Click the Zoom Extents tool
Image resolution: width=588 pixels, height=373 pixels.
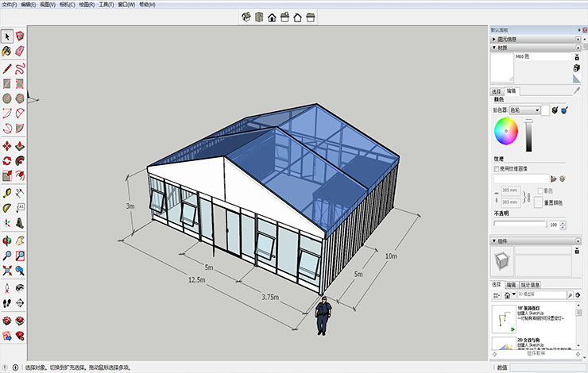click(x=6, y=271)
